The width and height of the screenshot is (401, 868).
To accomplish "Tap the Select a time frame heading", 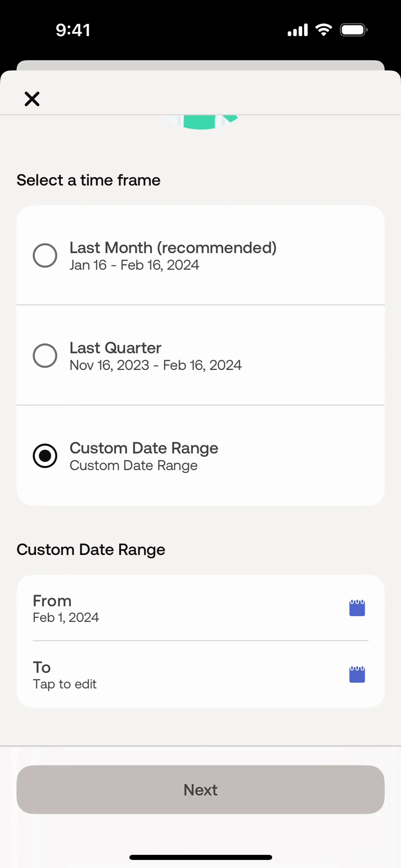I will tap(88, 180).
